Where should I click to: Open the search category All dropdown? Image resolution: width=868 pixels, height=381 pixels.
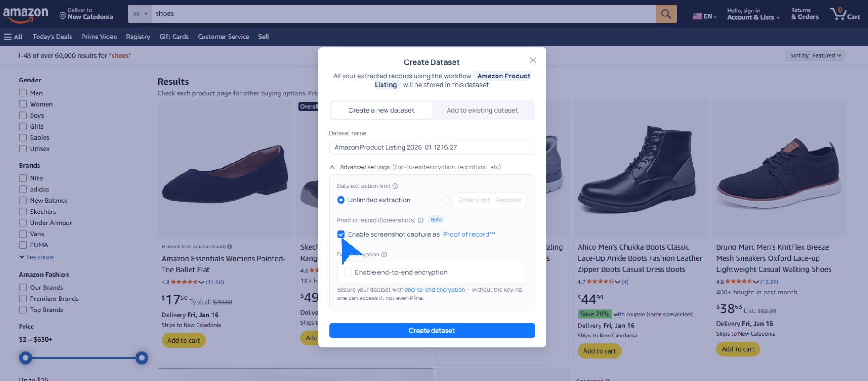(140, 14)
